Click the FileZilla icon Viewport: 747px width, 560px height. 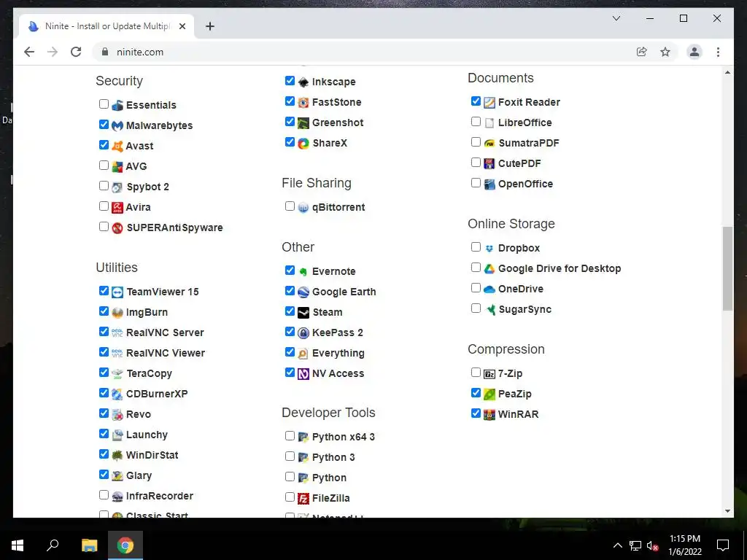click(x=303, y=499)
